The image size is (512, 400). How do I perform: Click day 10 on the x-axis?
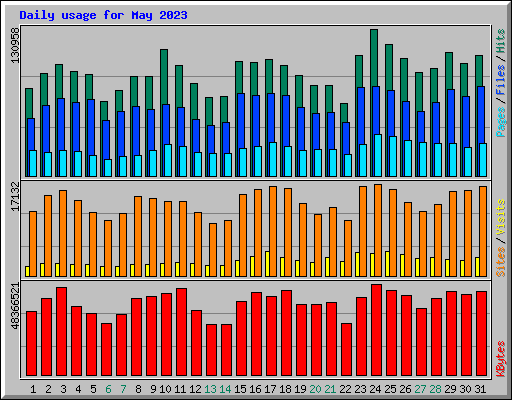[165, 389]
